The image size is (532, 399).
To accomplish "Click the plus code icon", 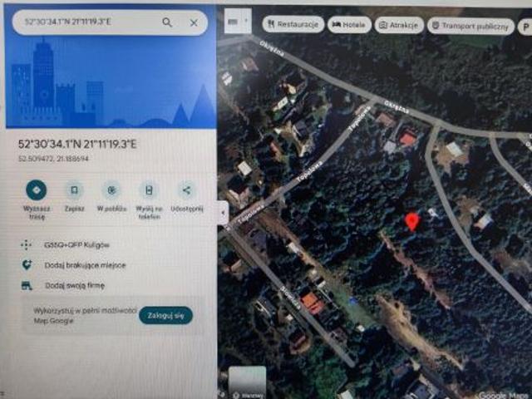I will click(26, 244).
